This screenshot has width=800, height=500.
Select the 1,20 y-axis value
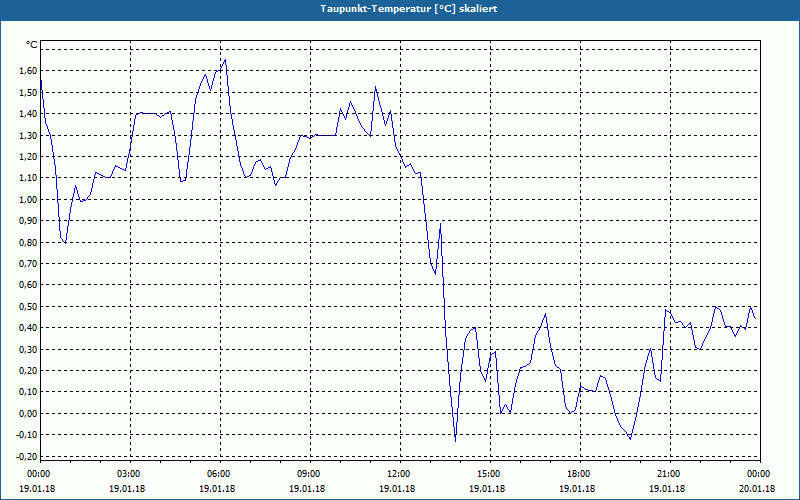click(x=29, y=157)
